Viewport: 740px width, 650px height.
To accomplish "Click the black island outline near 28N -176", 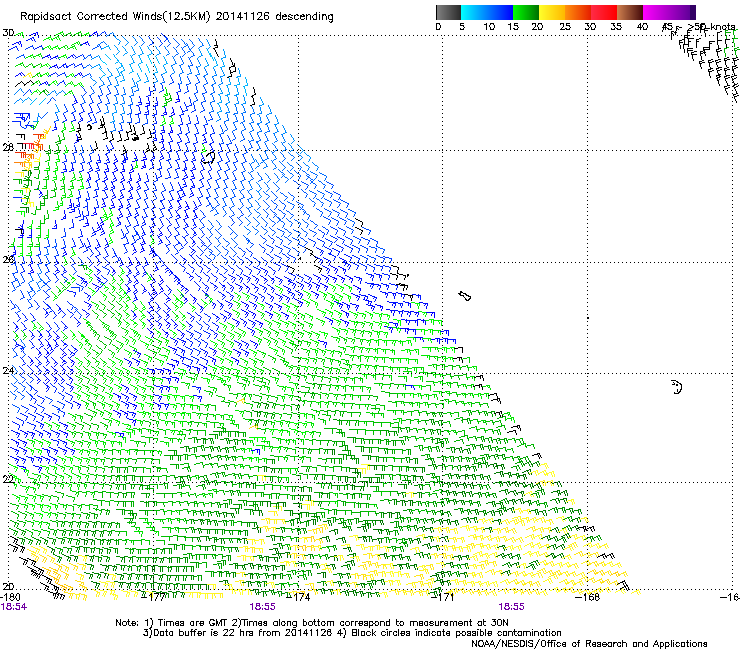I will coord(208,157).
